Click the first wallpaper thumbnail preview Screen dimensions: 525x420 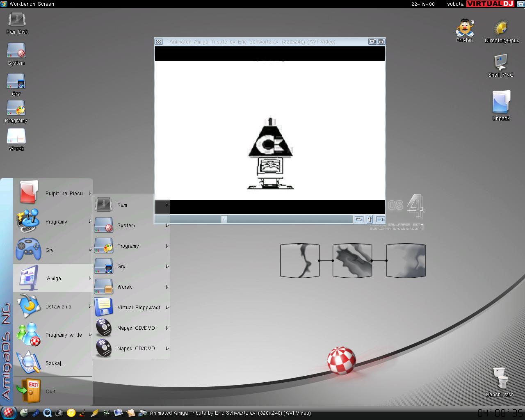(299, 260)
